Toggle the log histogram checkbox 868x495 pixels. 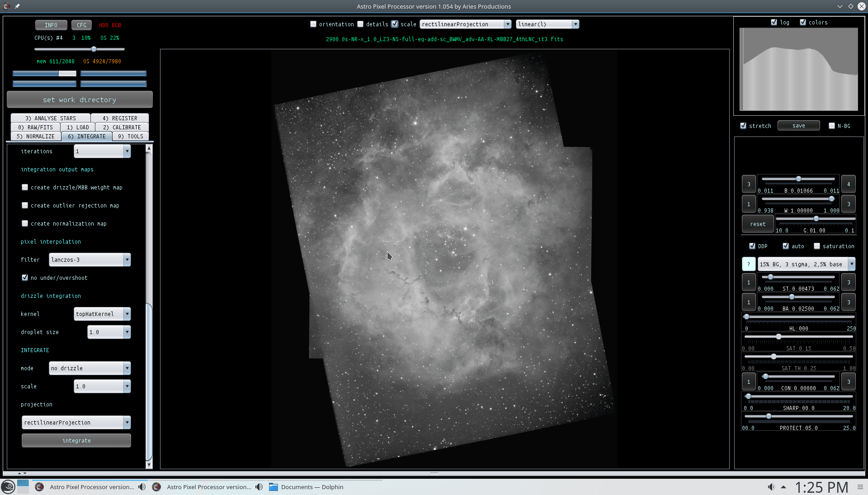(x=774, y=22)
